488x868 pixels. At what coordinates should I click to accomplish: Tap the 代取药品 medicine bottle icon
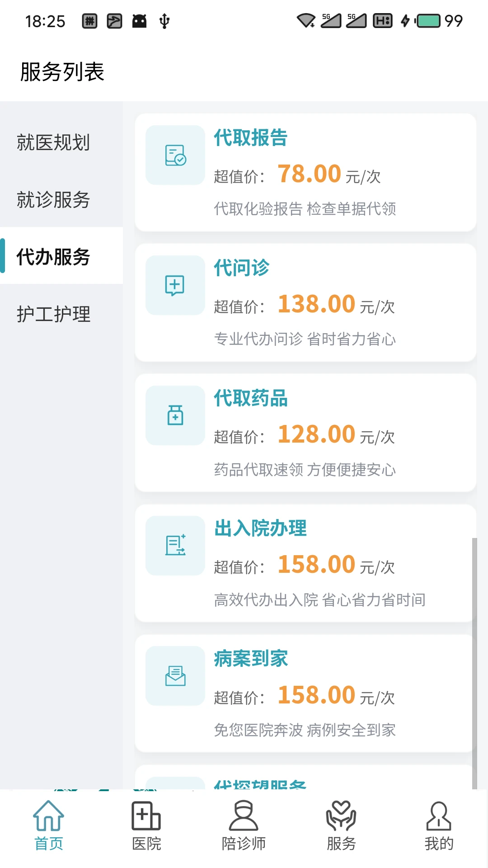[x=175, y=415]
